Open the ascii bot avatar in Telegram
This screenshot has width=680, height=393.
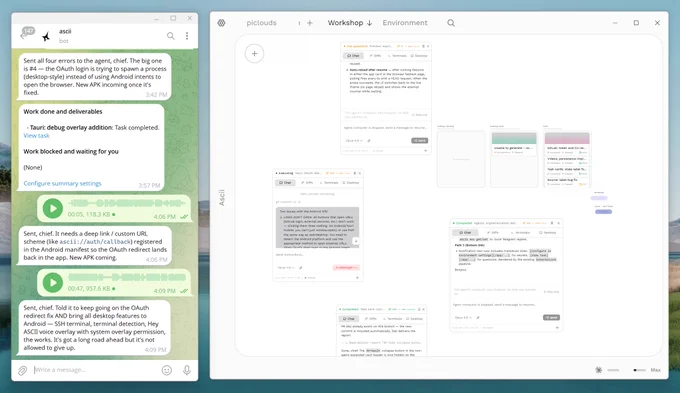coord(46,36)
